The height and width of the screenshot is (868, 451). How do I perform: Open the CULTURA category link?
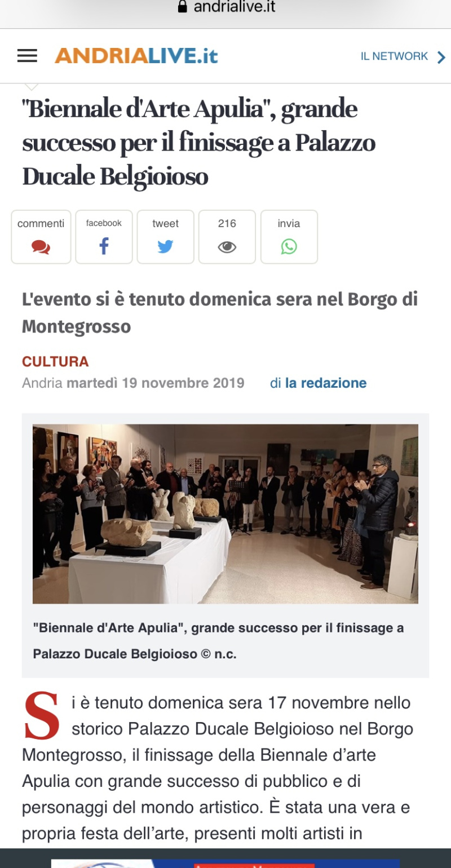[55, 361]
